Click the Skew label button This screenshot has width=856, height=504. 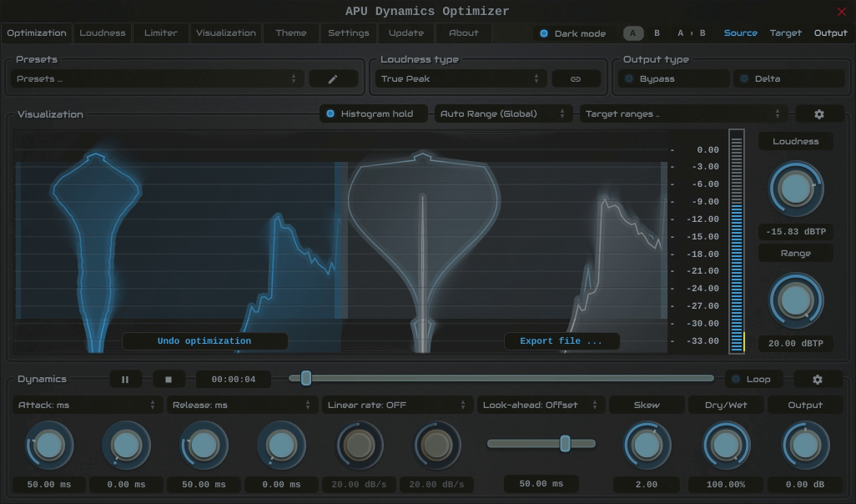[647, 406]
